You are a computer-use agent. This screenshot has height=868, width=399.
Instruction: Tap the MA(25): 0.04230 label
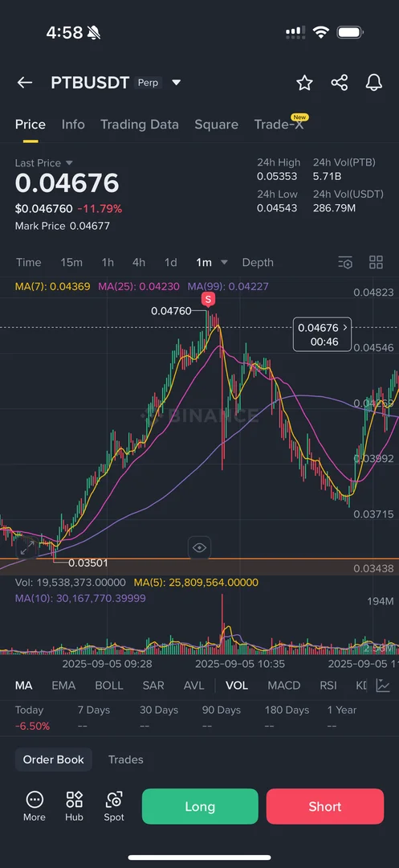[x=139, y=287]
